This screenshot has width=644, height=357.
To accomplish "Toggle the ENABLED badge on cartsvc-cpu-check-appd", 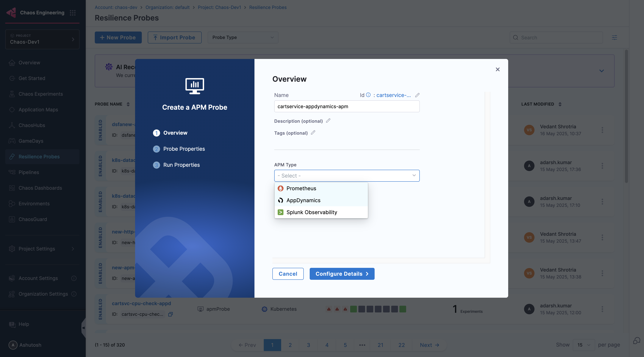I will click(x=101, y=309).
